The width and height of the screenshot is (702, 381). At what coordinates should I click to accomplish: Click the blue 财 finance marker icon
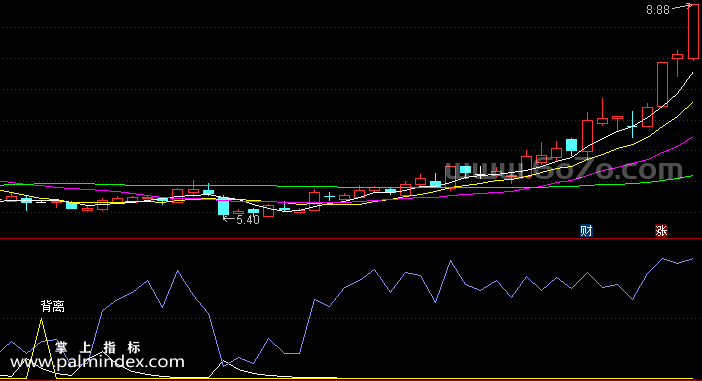pyautogui.click(x=586, y=231)
